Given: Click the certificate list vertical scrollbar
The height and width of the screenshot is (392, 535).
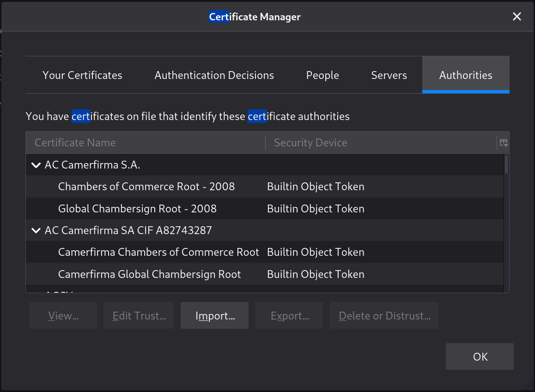Looking at the screenshot, I should pos(506,222).
